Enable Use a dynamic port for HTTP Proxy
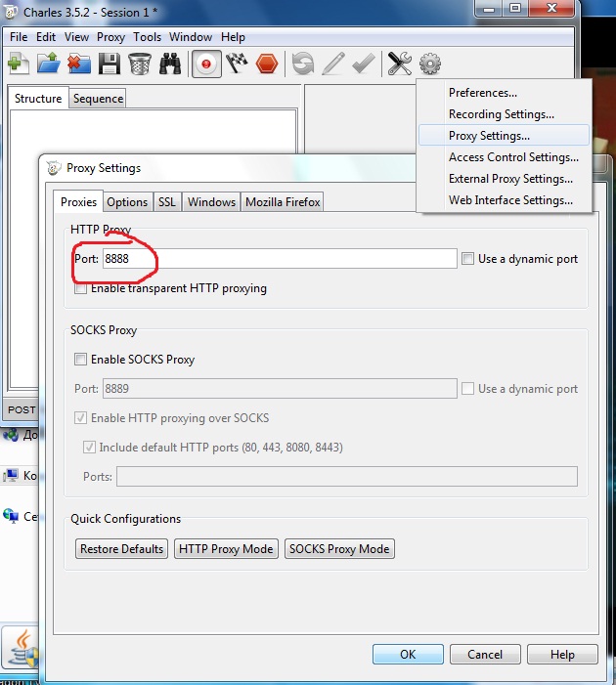This screenshot has height=685, width=616. (x=467, y=259)
